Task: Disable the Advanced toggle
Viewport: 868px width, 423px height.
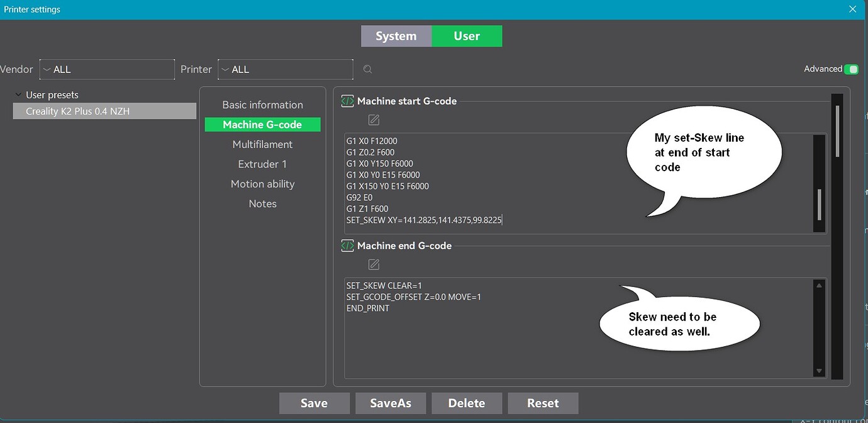Action: (x=853, y=69)
